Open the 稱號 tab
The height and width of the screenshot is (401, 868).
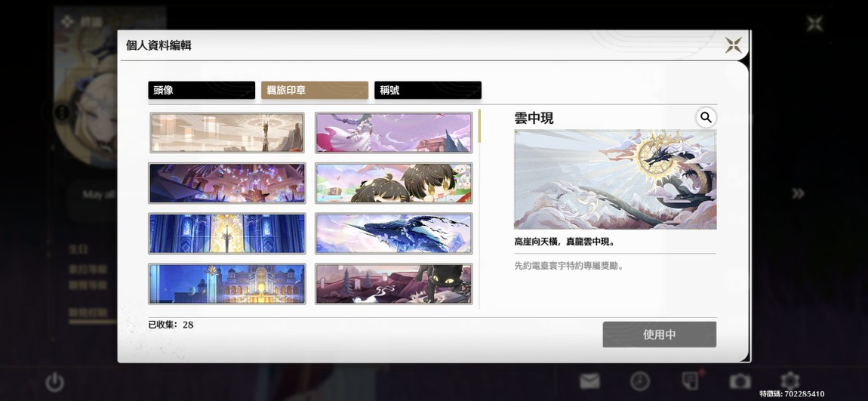[x=428, y=91]
